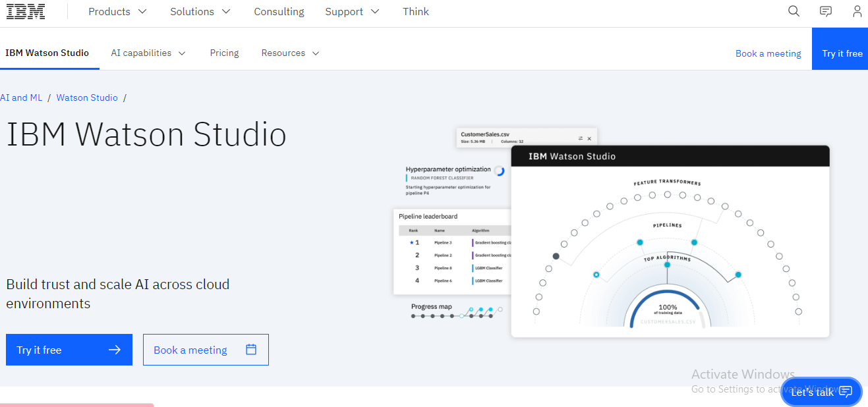Click the CustomerSales.csv file name
The height and width of the screenshot is (407, 868).
point(485,134)
